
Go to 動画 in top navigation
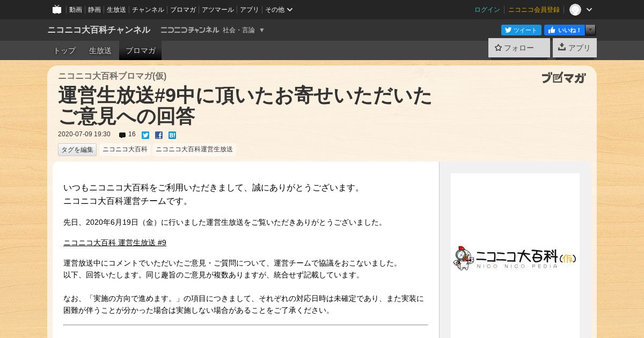pyautogui.click(x=76, y=10)
